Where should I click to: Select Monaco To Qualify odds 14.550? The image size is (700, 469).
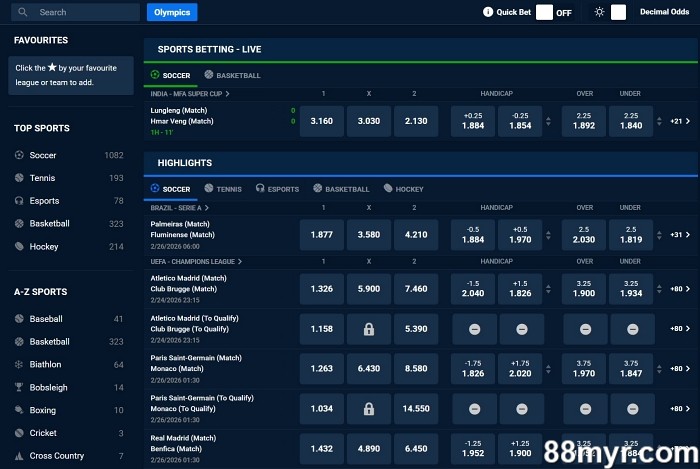pos(416,409)
